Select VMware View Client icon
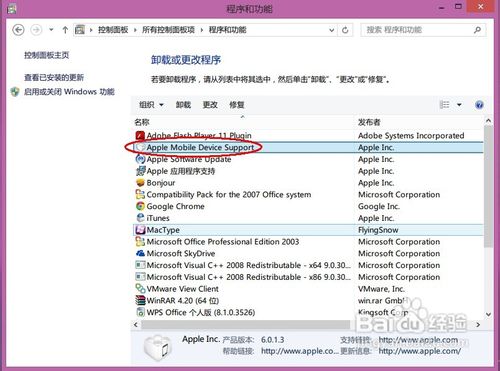Screen dimensions: 500x371 tap(140, 289)
